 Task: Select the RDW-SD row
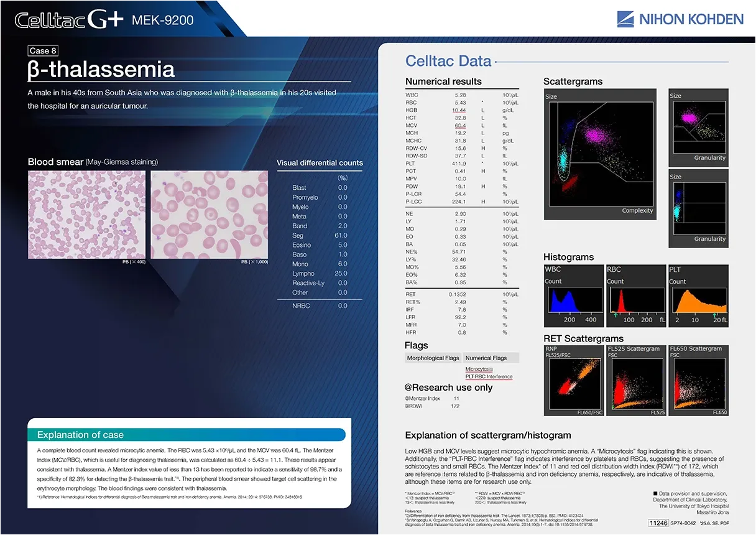(462, 156)
